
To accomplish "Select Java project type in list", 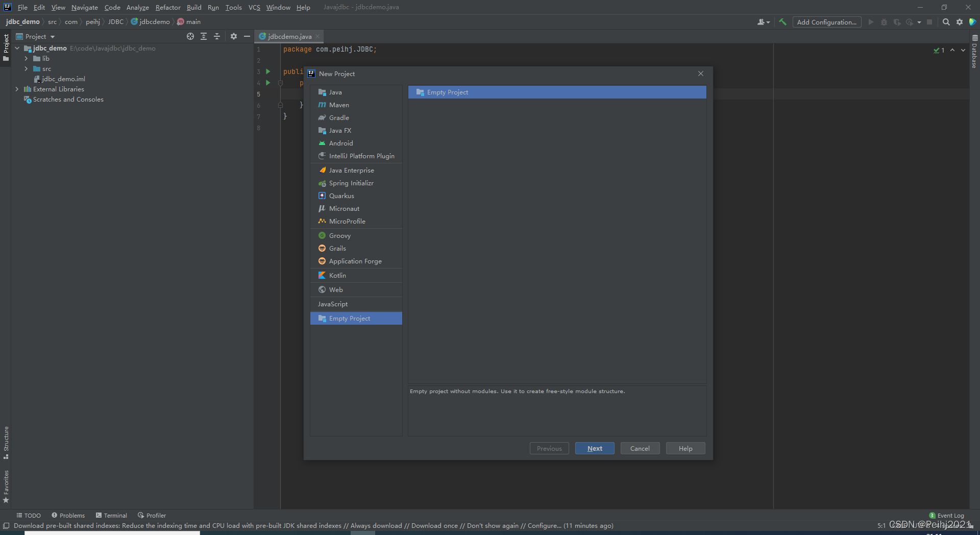I will tap(356, 92).
